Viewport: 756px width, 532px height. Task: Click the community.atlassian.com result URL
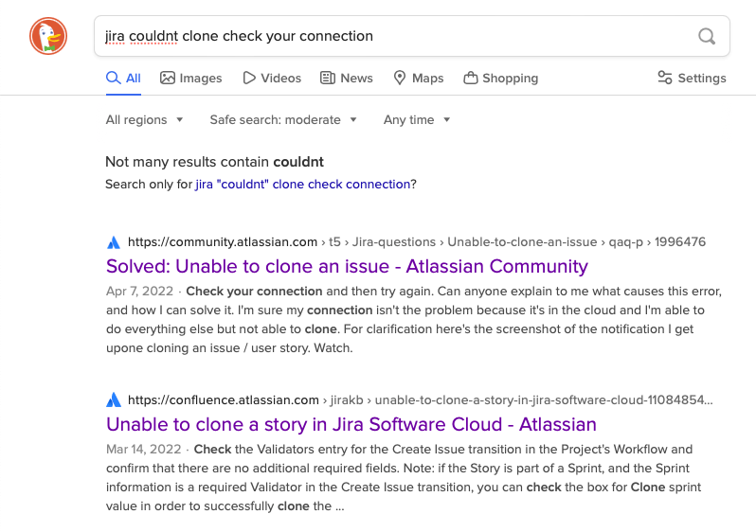[223, 242]
